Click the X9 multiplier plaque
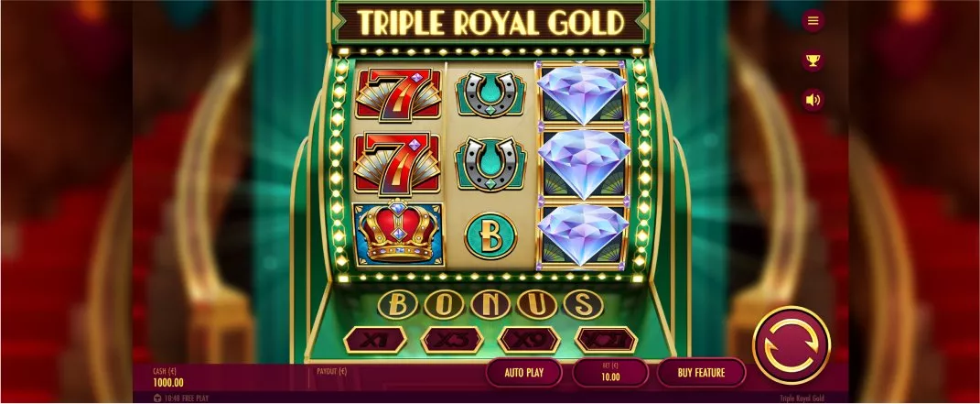This screenshot has height=404, width=980. coord(529,340)
